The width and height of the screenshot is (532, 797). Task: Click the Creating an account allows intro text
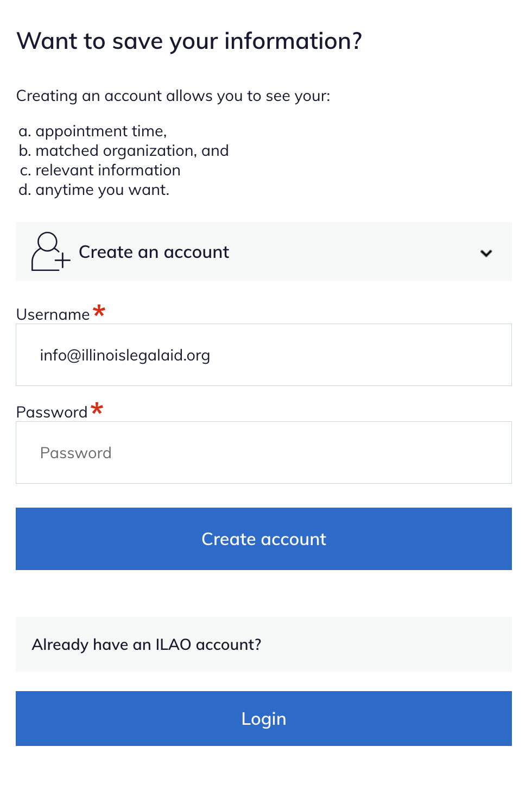click(x=173, y=96)
